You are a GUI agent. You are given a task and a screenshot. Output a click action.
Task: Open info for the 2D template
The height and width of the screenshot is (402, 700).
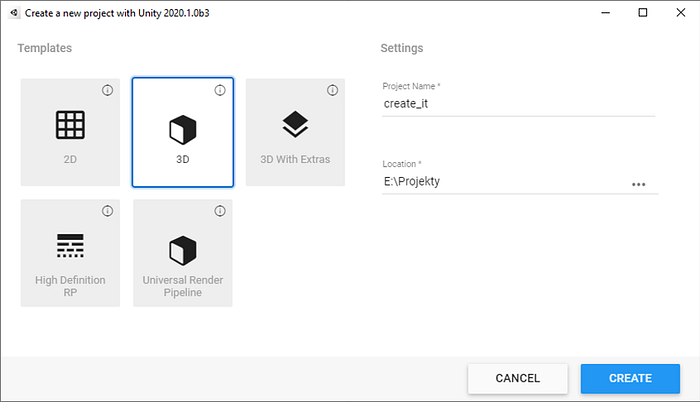point(107,90)
